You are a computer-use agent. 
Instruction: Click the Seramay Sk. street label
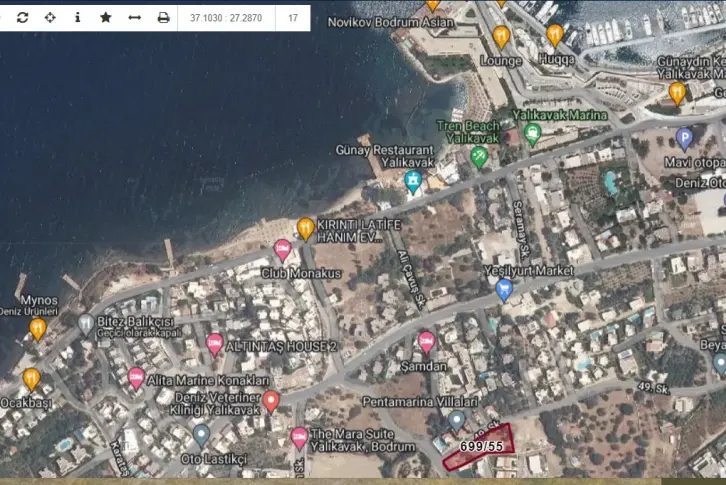tap(522, 229)
